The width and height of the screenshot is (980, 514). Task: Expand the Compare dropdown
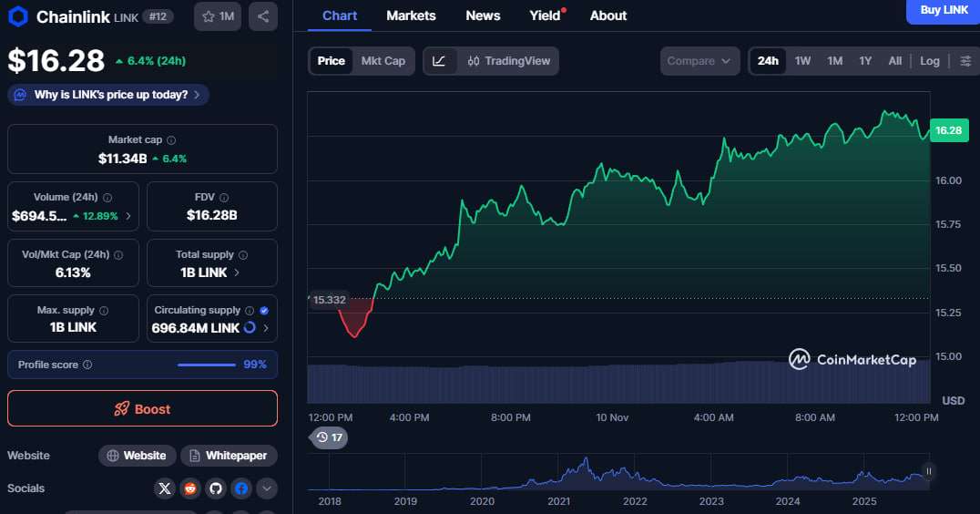(x=699, y=61)
